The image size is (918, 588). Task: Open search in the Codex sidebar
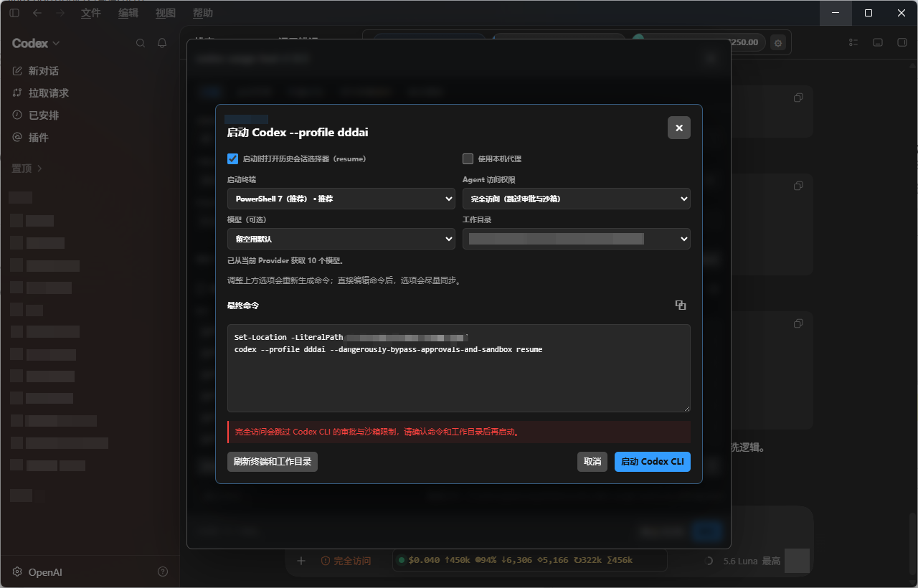point(141,43)
